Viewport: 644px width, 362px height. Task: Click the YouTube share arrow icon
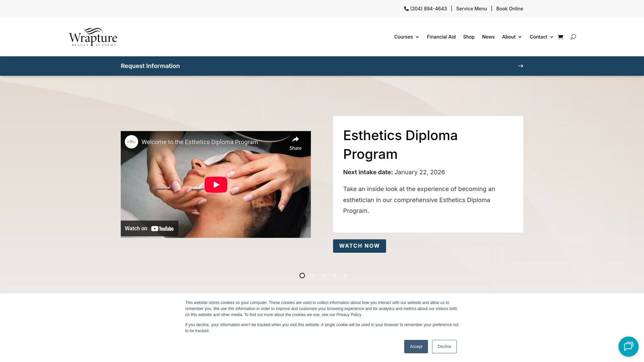point(296,139)
